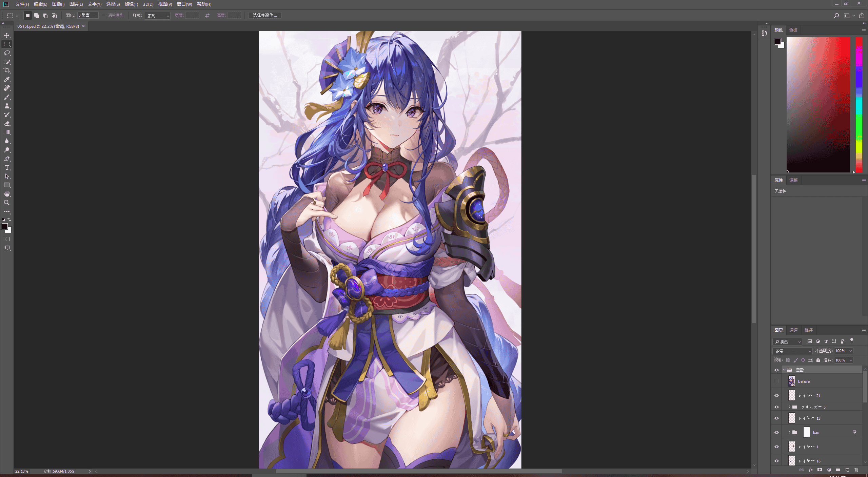868x477 pixels.
Task: Select the Eraser tool
Action: (x=7, y=123)
